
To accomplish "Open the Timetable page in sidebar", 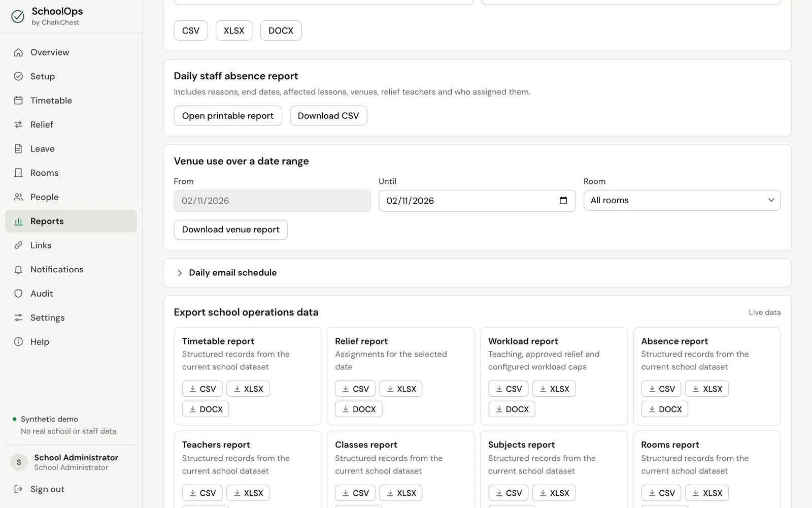I will point(71,101).
